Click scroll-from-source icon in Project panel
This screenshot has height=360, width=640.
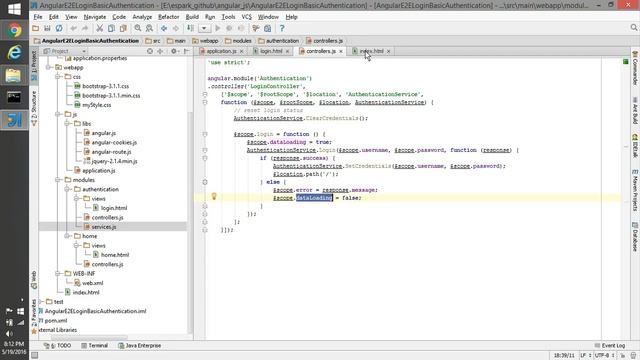pos(150,51)
